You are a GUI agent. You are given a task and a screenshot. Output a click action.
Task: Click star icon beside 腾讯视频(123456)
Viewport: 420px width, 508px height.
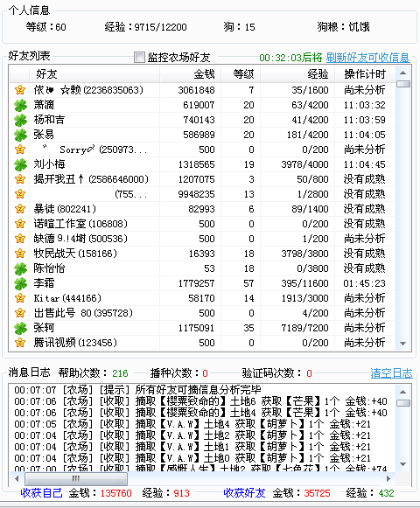20,343
